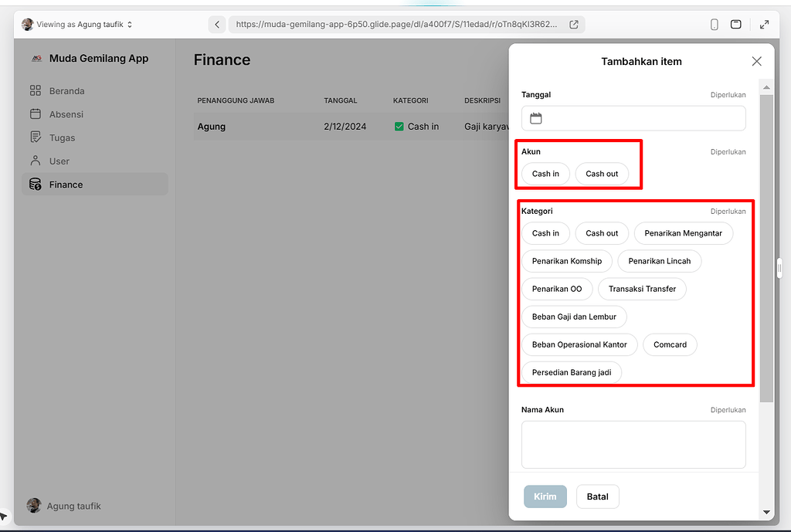Click inside the Nama Akun text field
This screenshot has width=791, height=532.
pos(633,445)
